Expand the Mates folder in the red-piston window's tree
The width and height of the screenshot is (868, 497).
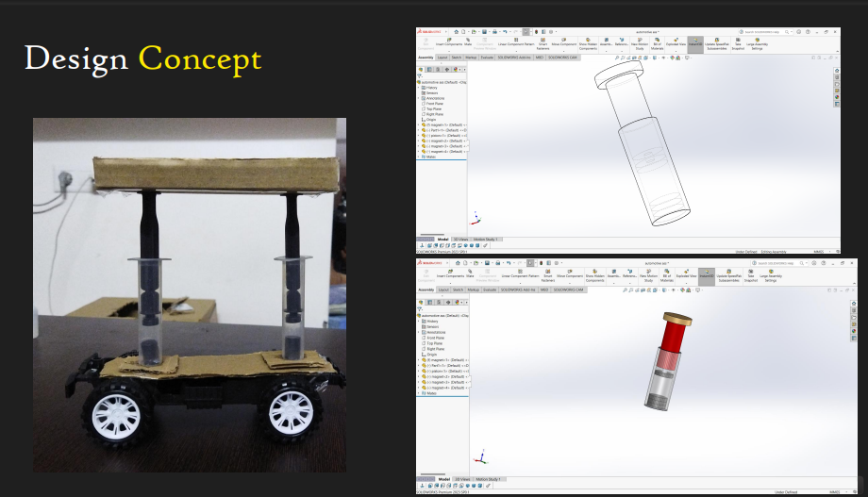419,393
